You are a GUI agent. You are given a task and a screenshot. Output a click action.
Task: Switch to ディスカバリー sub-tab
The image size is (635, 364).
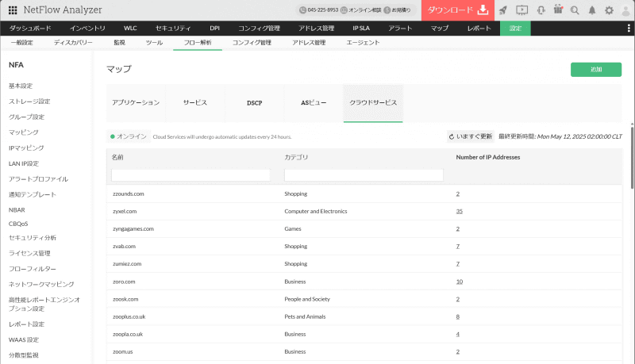click(x=73, y=43)
